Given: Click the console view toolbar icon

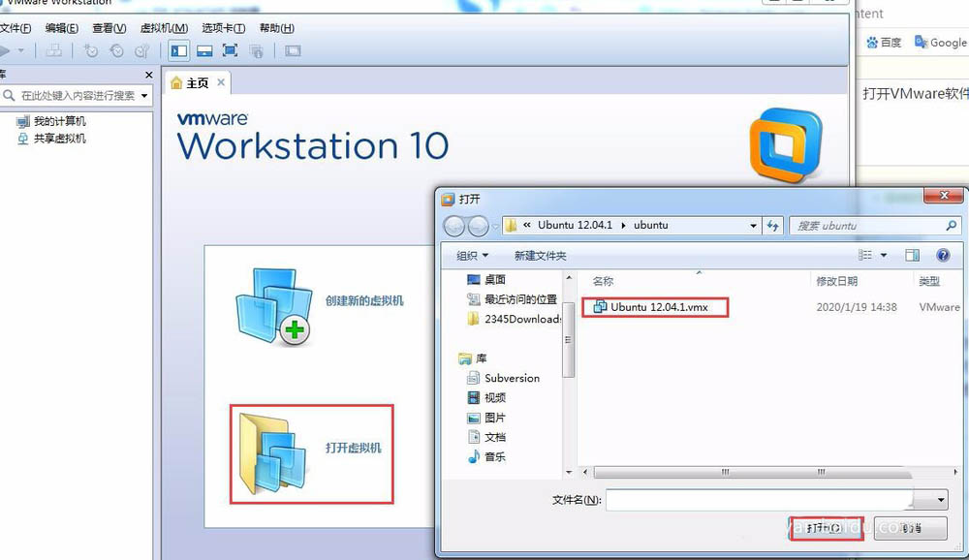Looking at the screenshot, I should (293, 50).
